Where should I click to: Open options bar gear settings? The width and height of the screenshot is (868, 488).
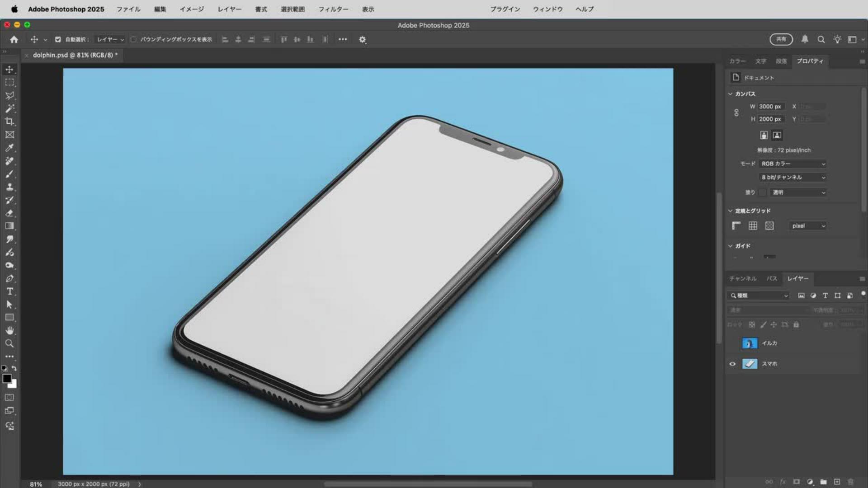[362, 39]
